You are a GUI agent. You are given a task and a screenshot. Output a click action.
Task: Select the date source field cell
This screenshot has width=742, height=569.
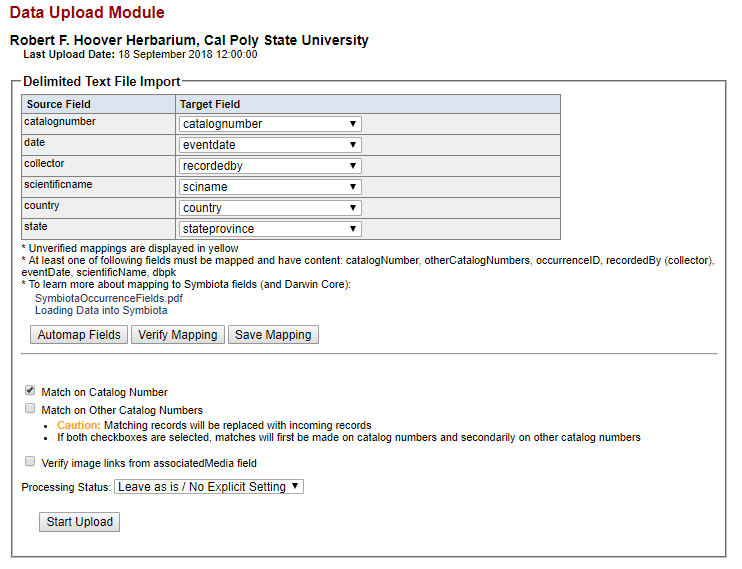click(x=98, y=145)
